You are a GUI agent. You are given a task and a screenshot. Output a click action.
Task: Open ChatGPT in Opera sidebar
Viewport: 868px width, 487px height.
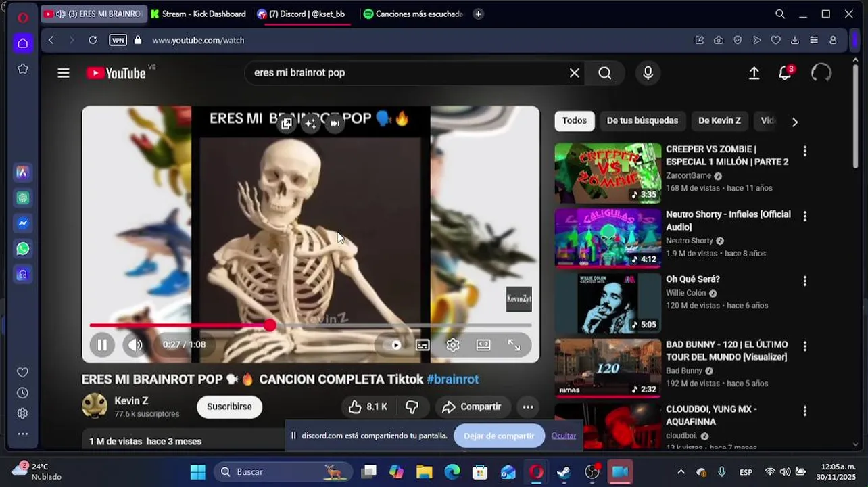(22, 198)
